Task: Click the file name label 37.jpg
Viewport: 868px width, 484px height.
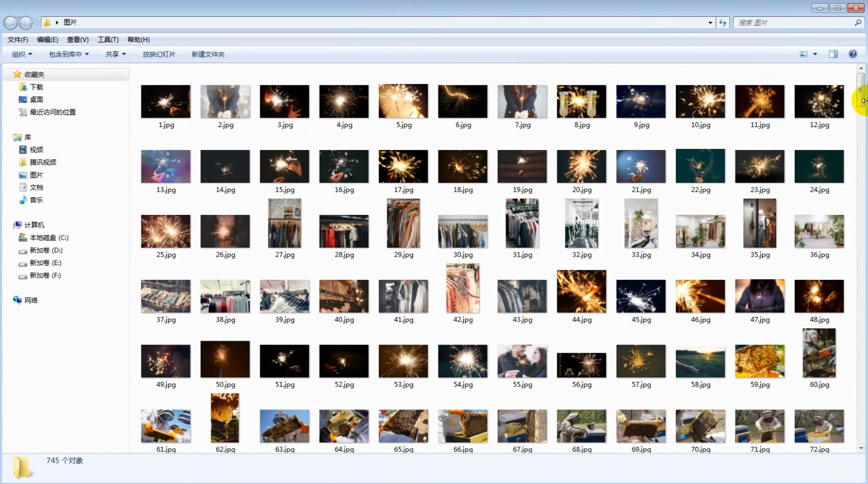Action: pos(166,320)
